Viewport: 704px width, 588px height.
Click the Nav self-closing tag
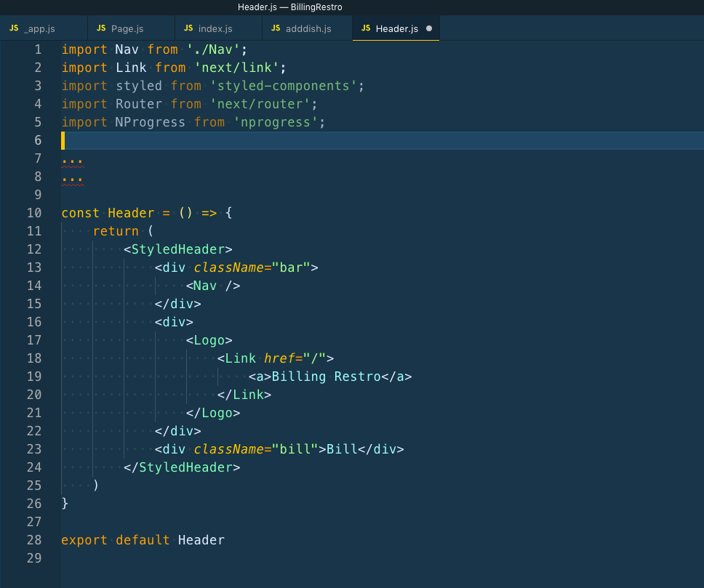coord(213,286)
